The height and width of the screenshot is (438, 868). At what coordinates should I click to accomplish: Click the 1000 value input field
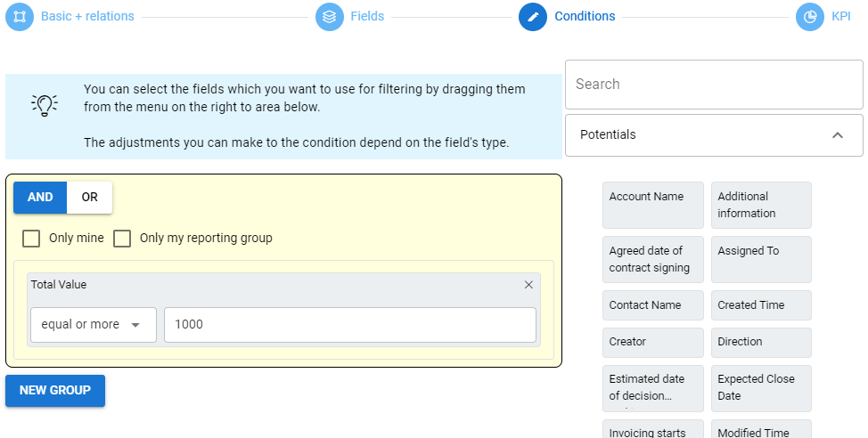click(349, 325)
